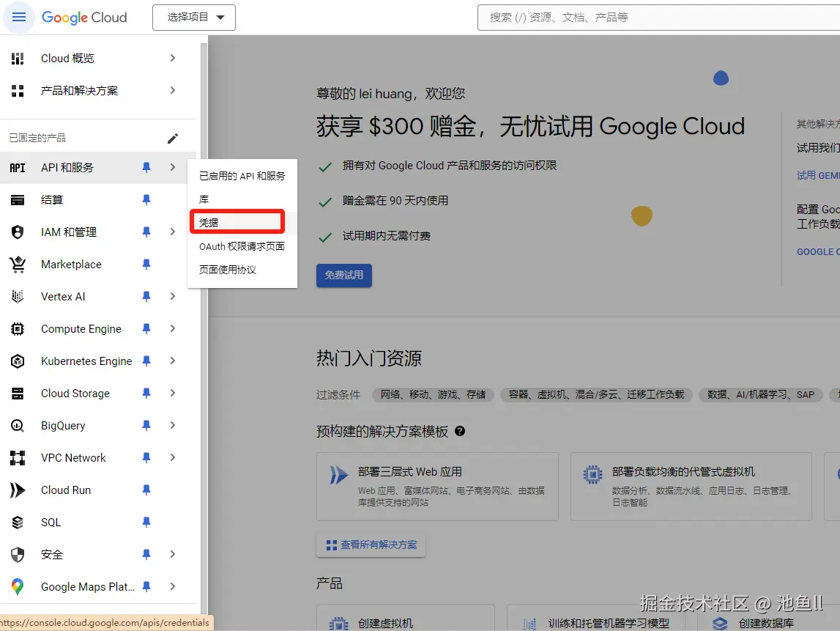Click the 免费试用 button

pos(344,275)
